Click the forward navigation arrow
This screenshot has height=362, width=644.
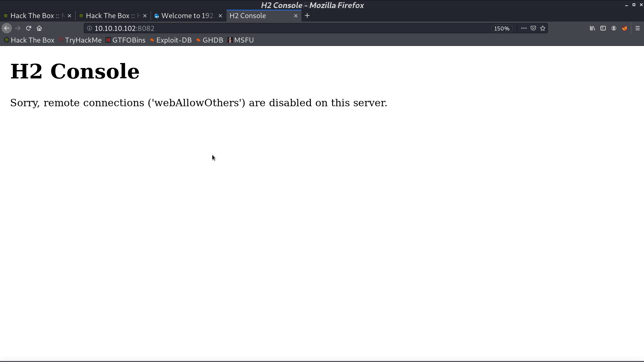(18, 28)
